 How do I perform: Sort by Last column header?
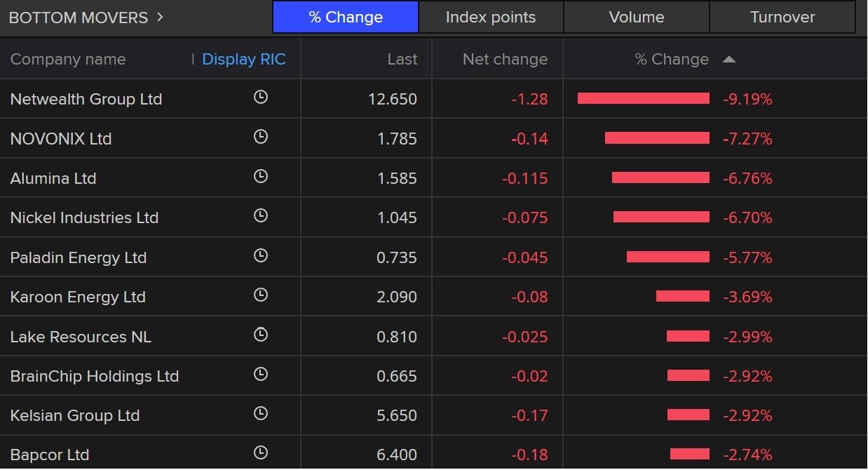coord(402,60)
